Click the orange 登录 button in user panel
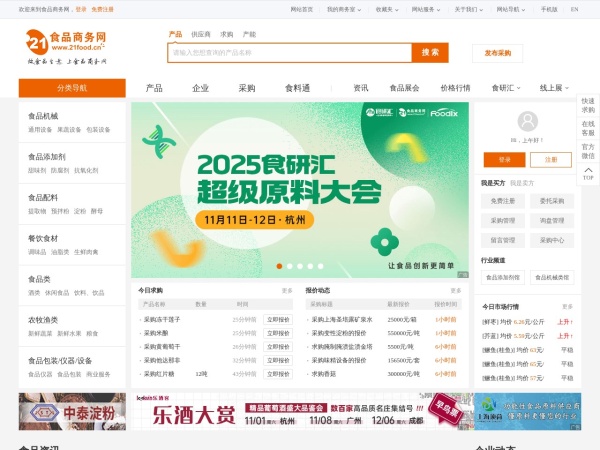Screen dimensions: 600x450 pos(504,160)
